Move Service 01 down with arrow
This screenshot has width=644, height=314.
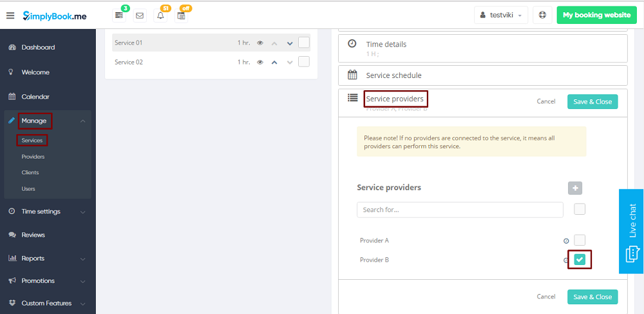tap(290, 43)
